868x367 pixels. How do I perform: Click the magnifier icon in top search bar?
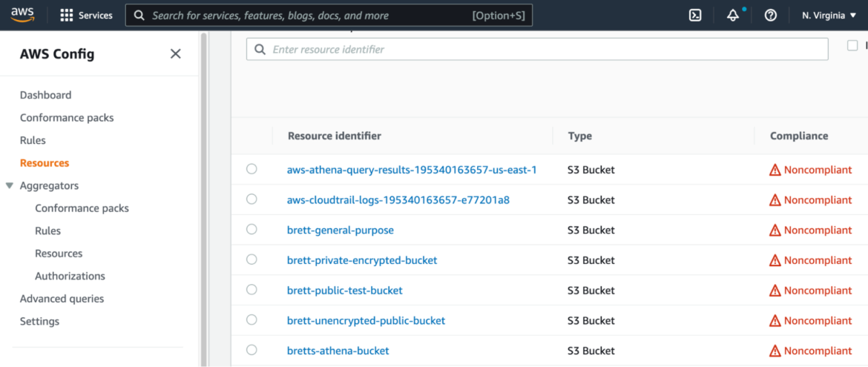coord(140,16)
